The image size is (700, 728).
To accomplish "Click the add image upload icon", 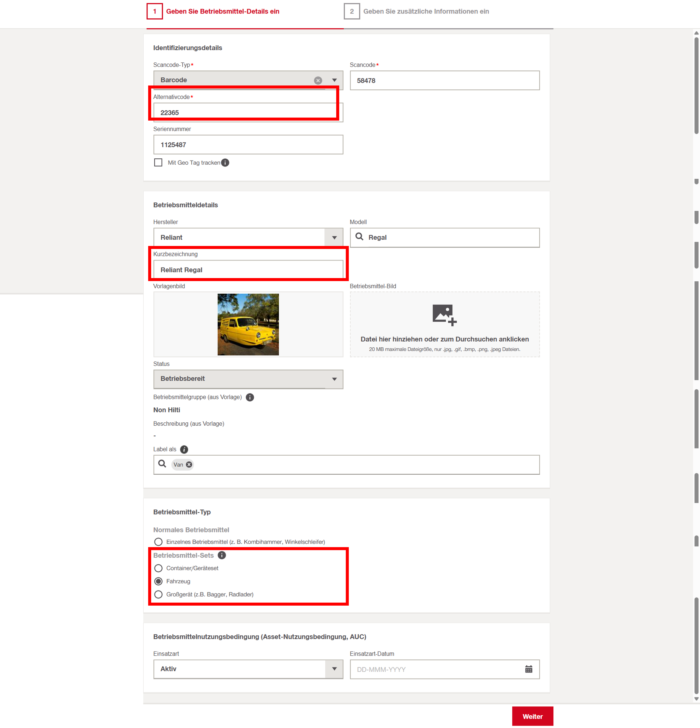I will (x=444, y=315).
